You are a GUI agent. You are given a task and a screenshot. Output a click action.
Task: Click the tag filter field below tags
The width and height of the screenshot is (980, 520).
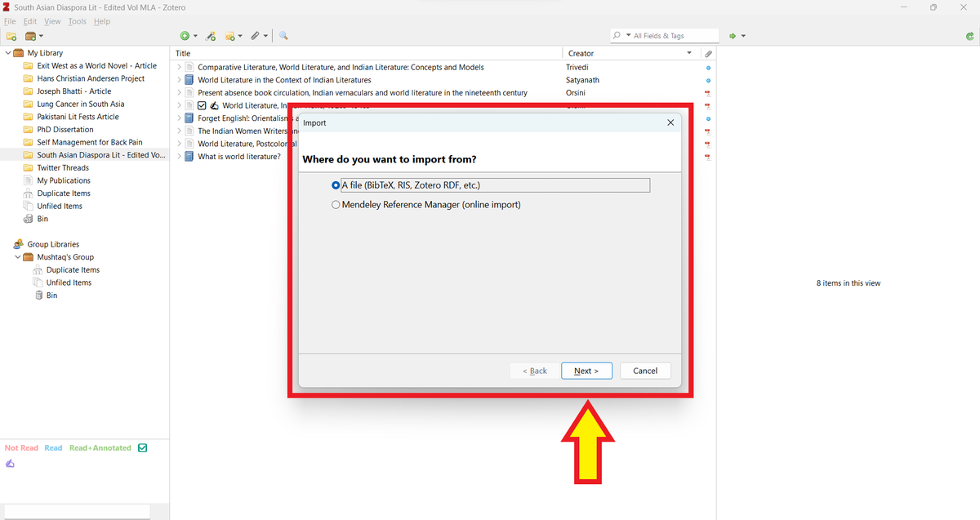(78, 512)
